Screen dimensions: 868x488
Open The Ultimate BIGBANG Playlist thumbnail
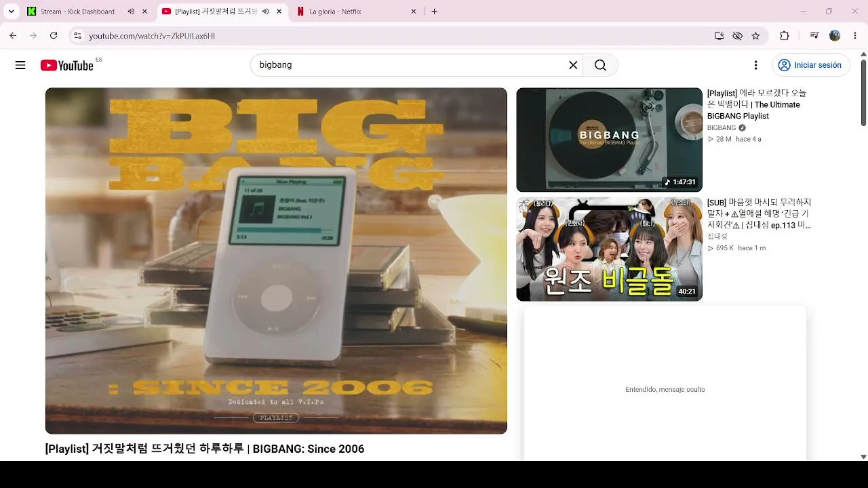click(609, 140)
